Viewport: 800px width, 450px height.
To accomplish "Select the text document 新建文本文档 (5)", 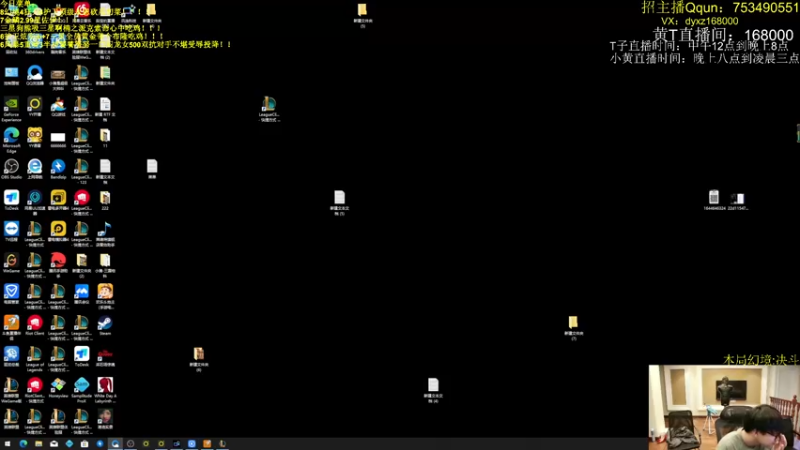I will pos(339,203).
